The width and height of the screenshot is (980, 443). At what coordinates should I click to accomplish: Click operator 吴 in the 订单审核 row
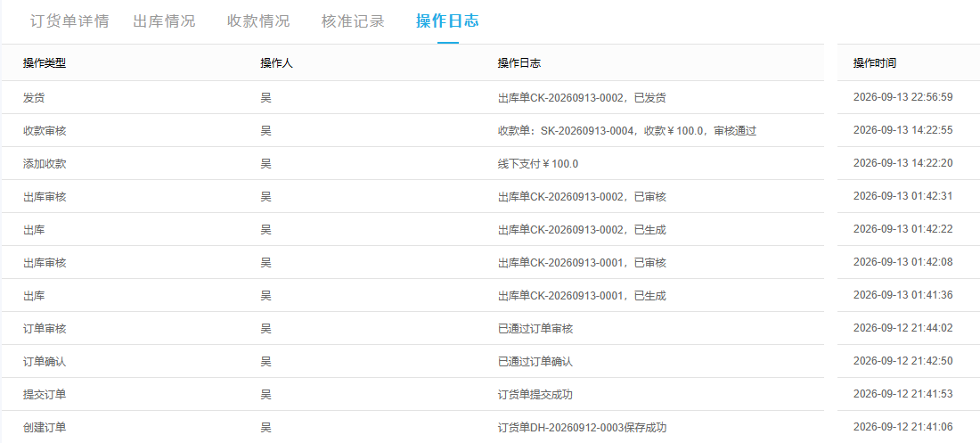pyautogui.click(x=266, y=329)
